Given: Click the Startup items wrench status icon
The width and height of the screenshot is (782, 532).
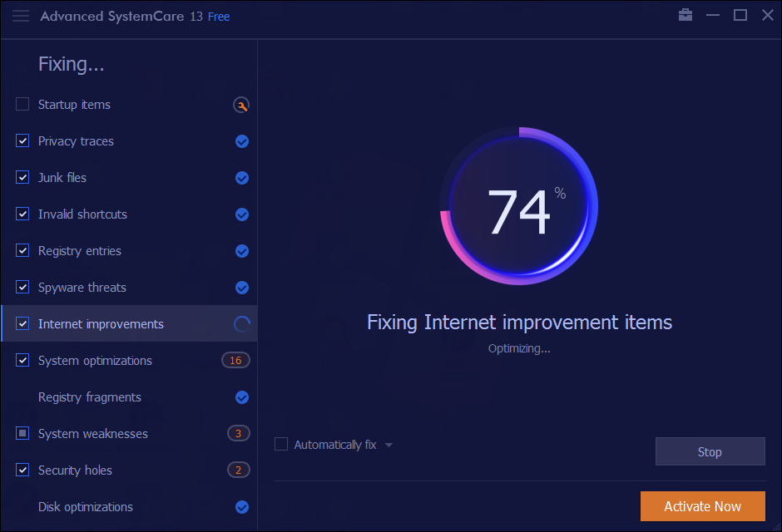Looking at the screenshot, I should click(241, 105).
